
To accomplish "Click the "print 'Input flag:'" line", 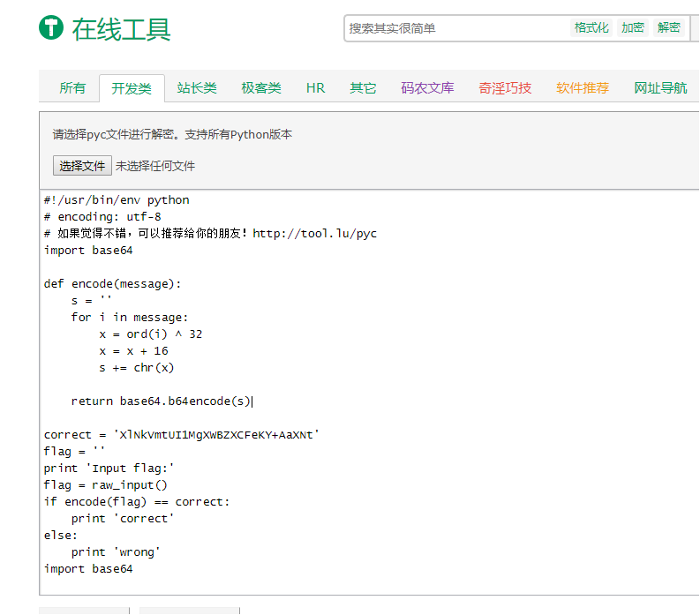I will pyautogui.click(x=109, y=469).
